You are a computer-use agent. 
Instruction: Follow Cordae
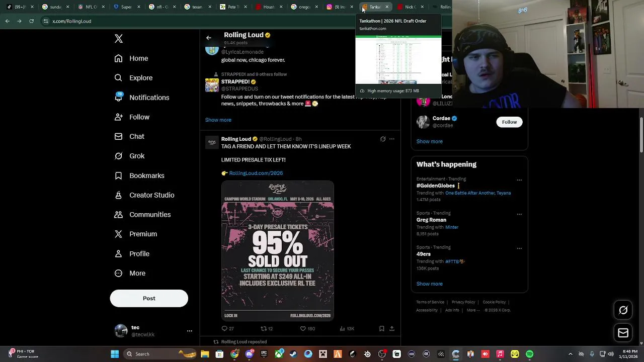pyautogui.click(x=509, y=122)
